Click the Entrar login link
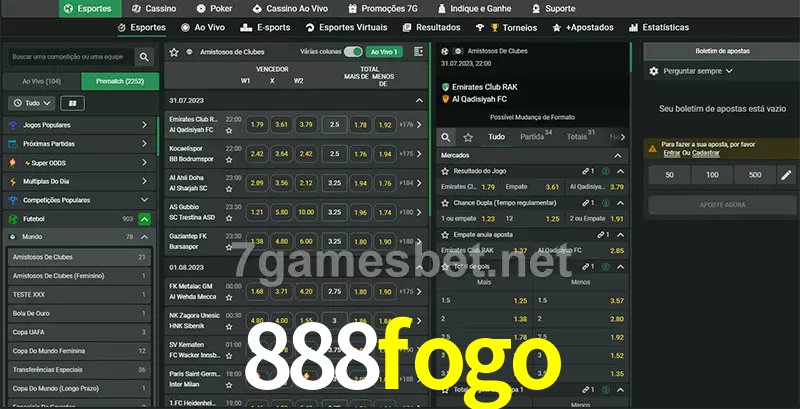800x409 pixels. [671, 153]
